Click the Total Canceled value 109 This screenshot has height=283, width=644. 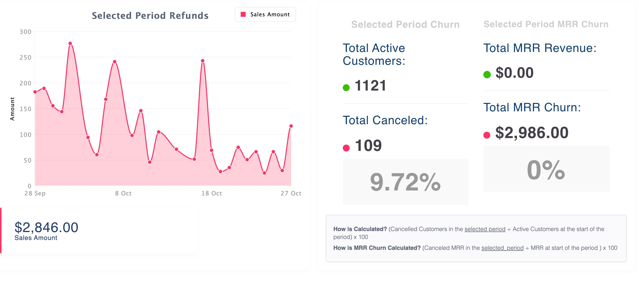(368, 146)
